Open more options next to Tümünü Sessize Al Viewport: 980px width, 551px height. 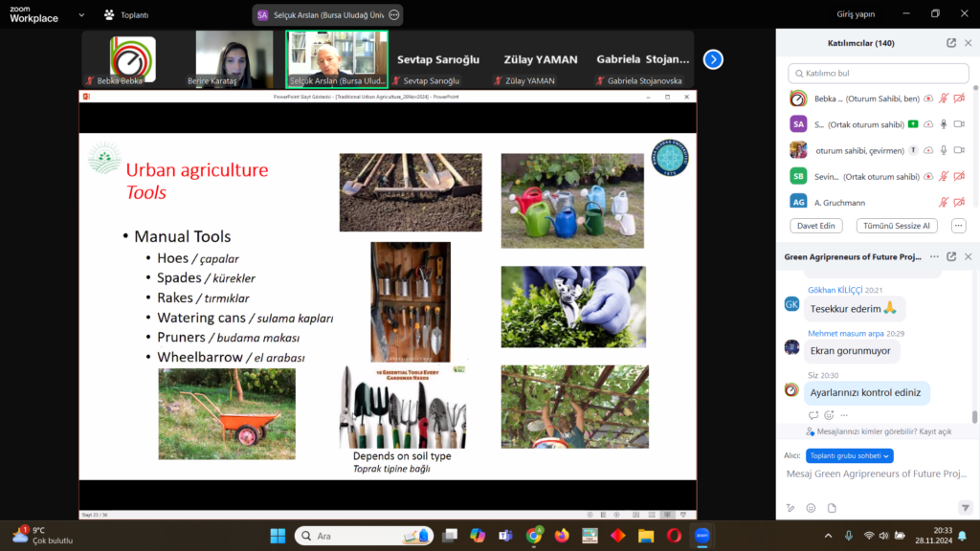pyautogui.click(x=958, y=226)
